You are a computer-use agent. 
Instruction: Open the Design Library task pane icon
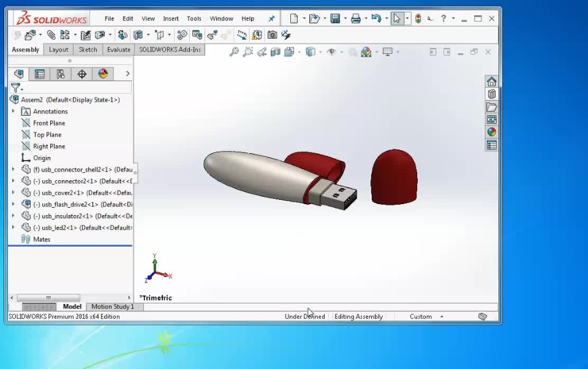point(492,94)
